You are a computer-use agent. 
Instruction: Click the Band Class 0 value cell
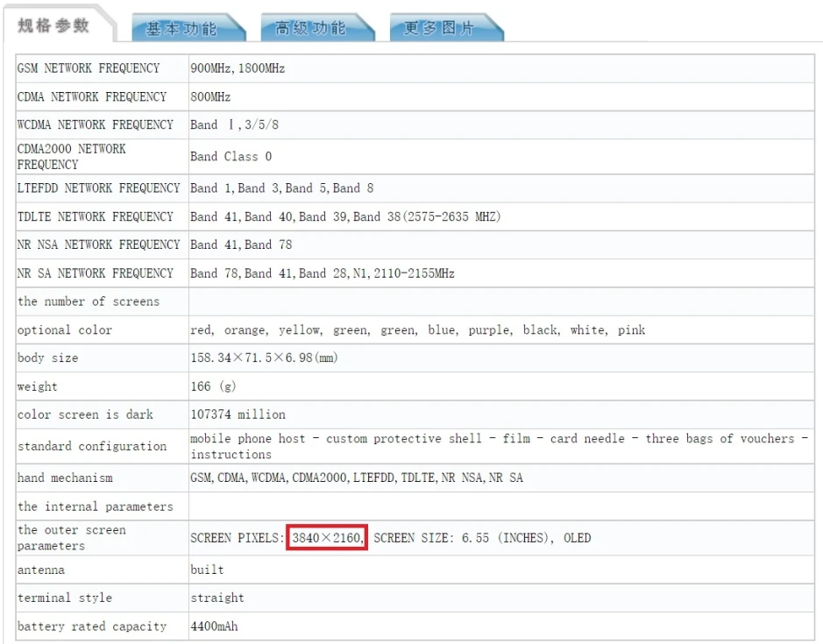point(231,157)
